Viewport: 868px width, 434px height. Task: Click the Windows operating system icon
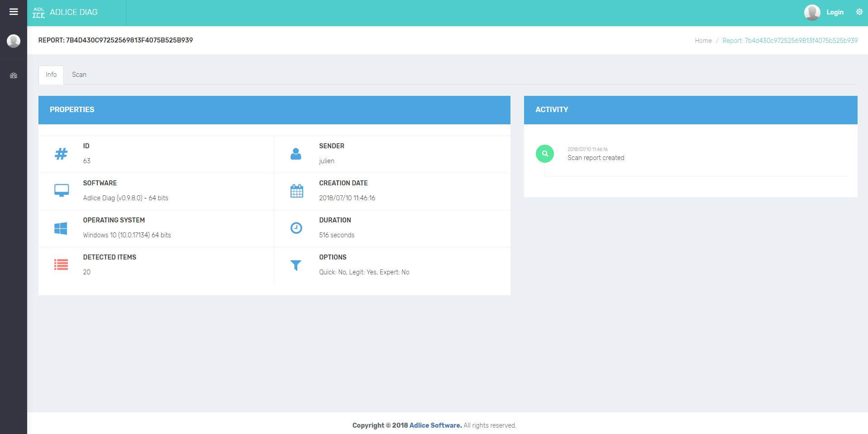(61, 228)
